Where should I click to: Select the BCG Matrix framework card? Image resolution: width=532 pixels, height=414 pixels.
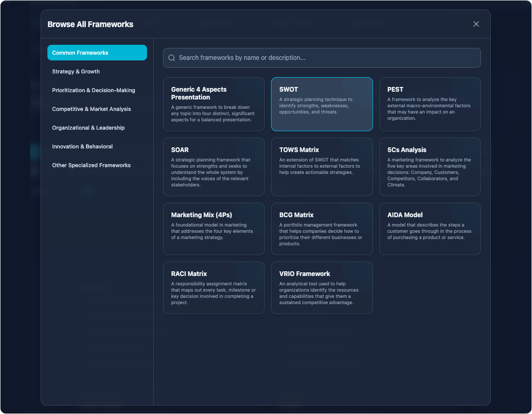pyautogui.click(x=321, y=229)
